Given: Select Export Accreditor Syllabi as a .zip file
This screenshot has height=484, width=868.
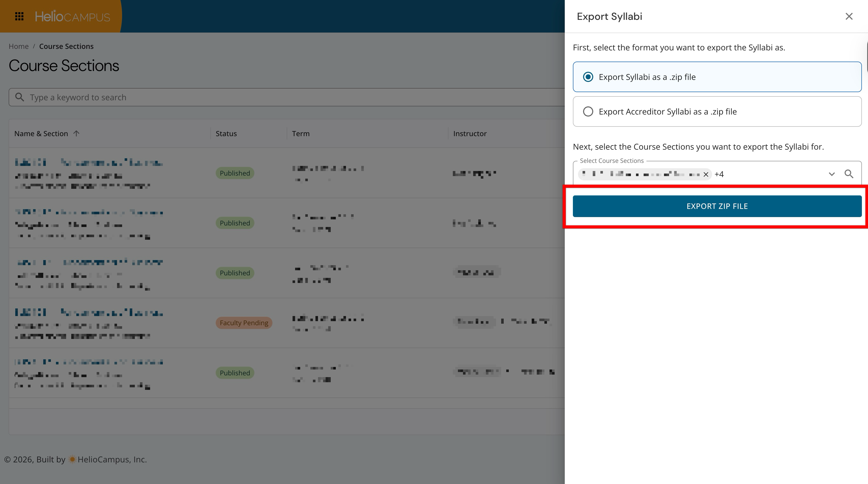Looking at the screenshot, I should [588, 111].
